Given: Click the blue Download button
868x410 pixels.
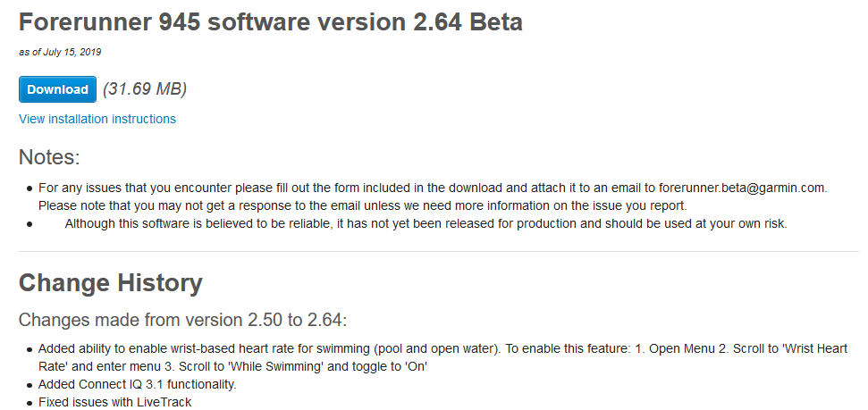Looking at the screenshot, I should tap(57, 89).
